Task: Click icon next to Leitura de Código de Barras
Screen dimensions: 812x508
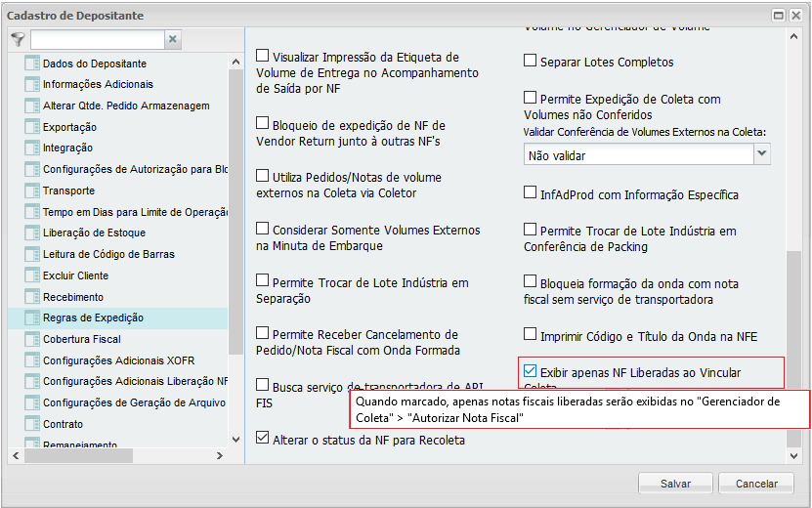Action: point(32,254)
